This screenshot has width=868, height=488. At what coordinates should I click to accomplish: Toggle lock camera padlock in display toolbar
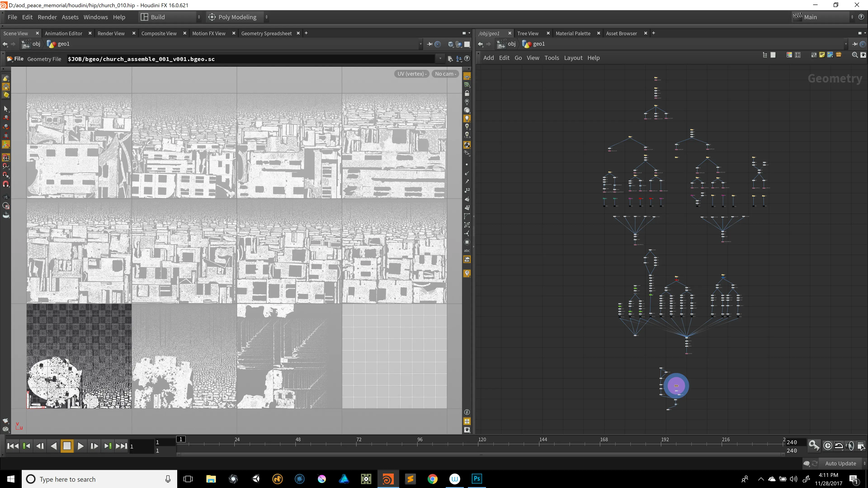[467, 93]
